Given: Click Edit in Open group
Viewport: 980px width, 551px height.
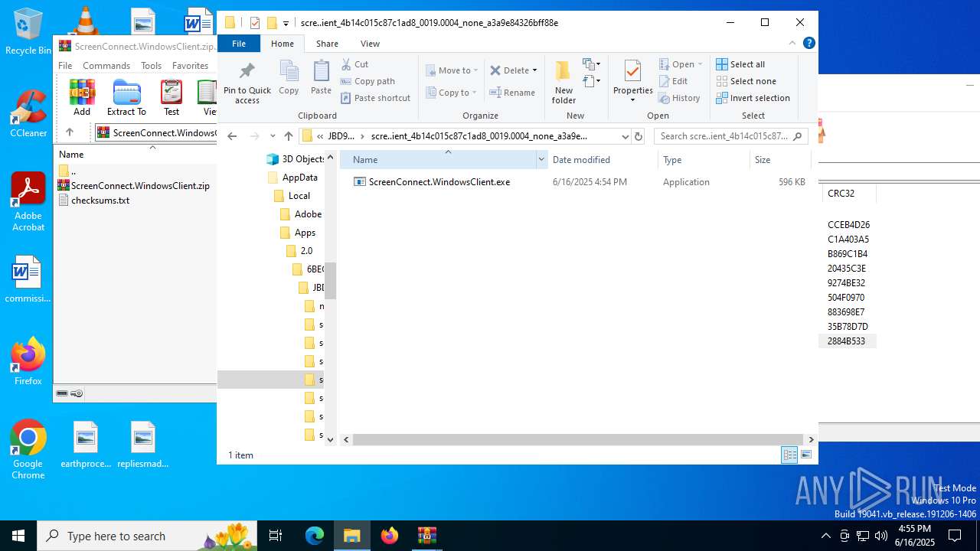Looking at the screenshot, I should click(673, 81).
